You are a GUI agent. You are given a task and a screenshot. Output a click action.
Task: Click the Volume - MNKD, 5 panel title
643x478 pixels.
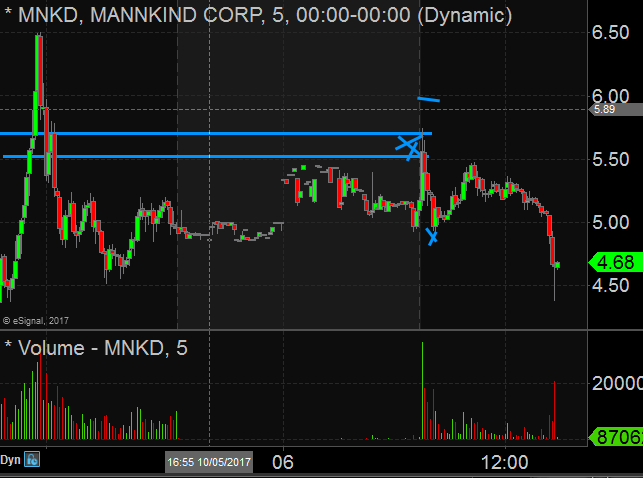tap(103, 348)
